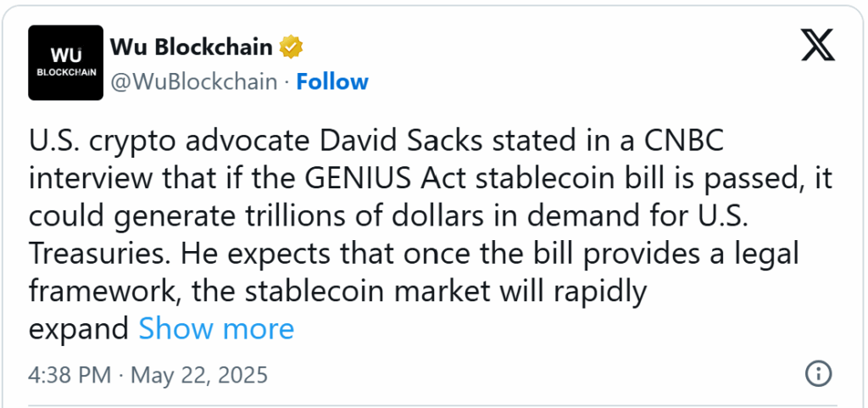
Task: Click the word framework in the tweet
Action: point(105,292)
